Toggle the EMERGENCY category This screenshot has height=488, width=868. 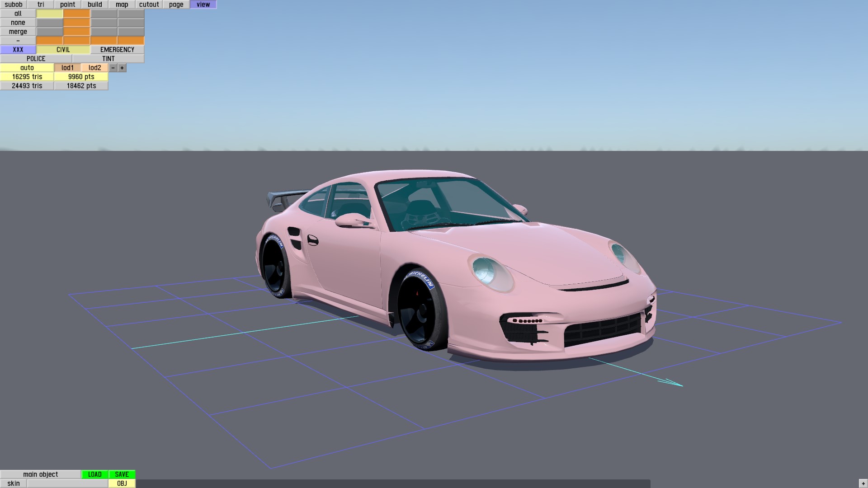coord(117,50)
